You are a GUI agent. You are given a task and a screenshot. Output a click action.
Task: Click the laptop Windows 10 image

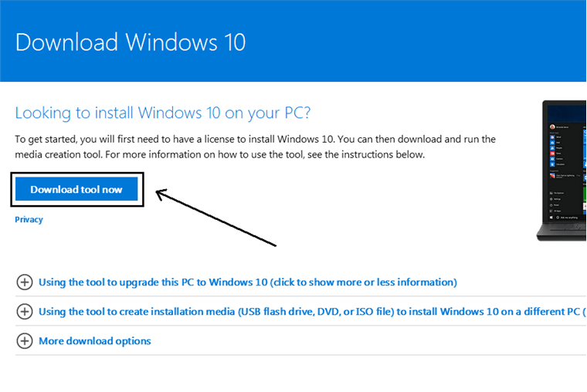562,171
